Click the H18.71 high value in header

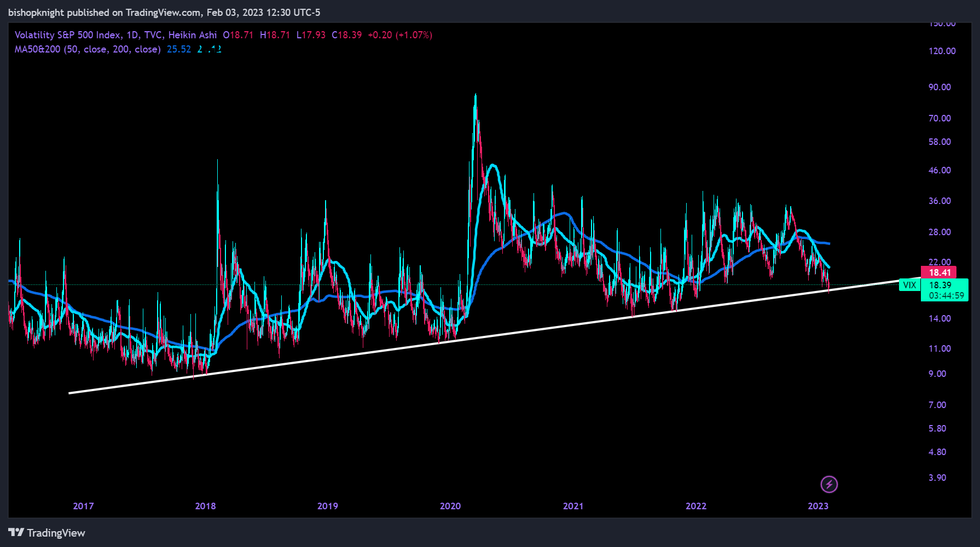pos(275,35)
